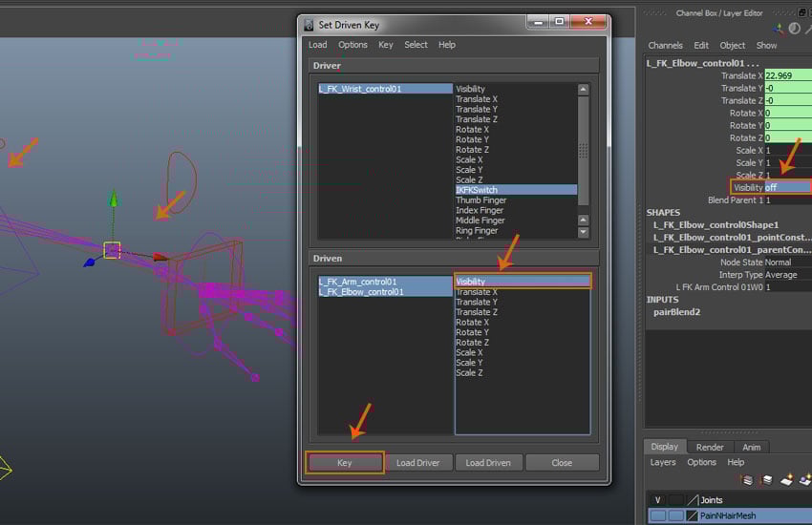The height and width of the screenshot is (525, 812).
Task: Switch to the Render layer tab
Action: pos(709,447)
